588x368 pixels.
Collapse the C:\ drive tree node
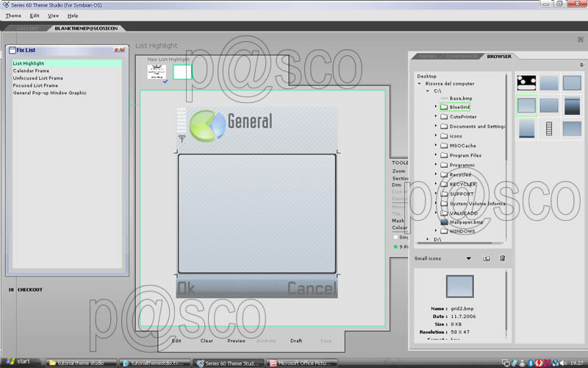click(x=428, y=91)
